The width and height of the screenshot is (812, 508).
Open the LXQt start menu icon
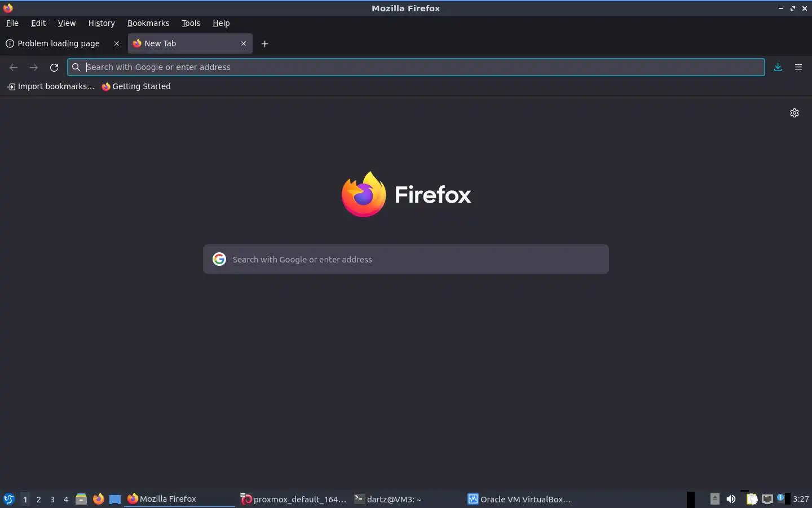coord(9,499)
